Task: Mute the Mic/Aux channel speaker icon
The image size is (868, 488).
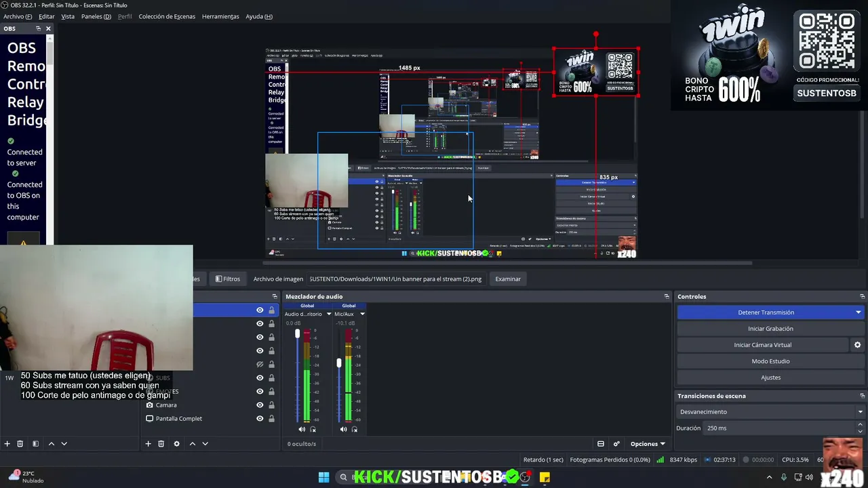Action: coord(343,429)
